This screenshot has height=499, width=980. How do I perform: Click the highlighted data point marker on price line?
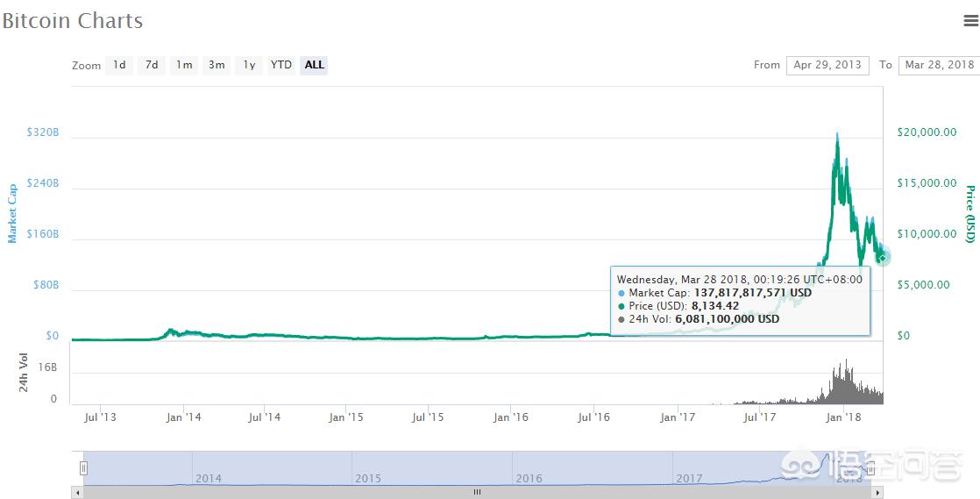pyautogui.click(x=882, y=256)
